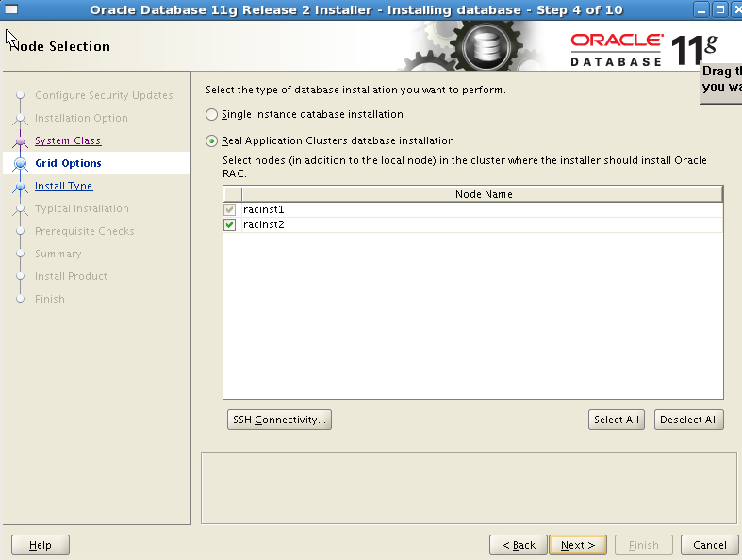Click the Install Product step label
This screenshot has height=560, width=742.
click(x=71, y=276)
